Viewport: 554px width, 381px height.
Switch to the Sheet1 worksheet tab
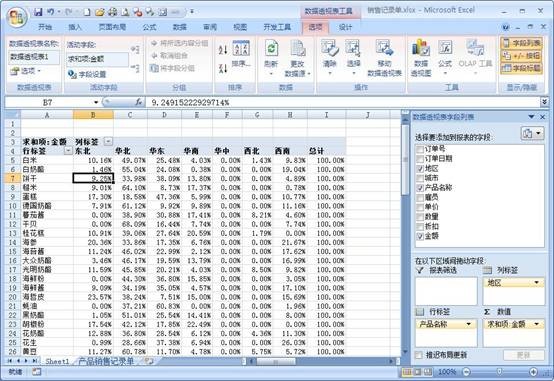pos(57,361)
